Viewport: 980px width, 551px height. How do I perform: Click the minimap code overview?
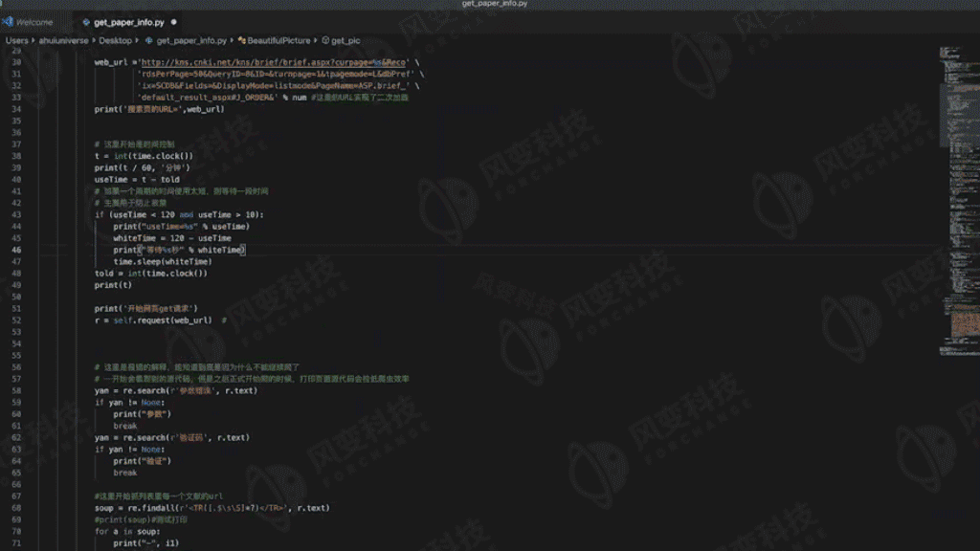[959, 200]
